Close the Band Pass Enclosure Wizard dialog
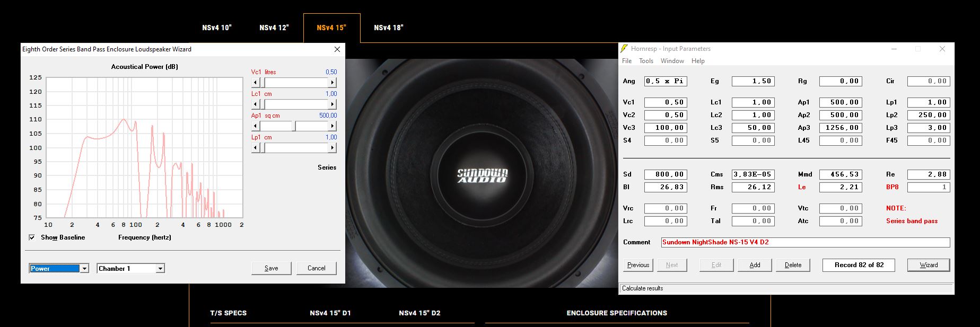980x327 pixels. coord(337,49)
